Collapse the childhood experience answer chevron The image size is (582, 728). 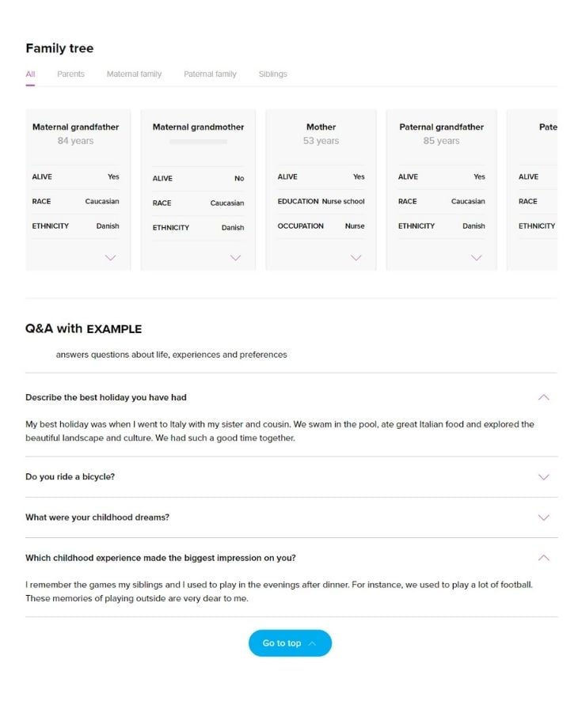544,558
